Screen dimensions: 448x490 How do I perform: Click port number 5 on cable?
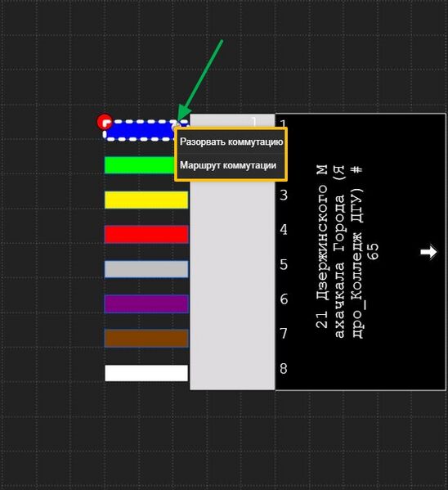[284, 265]
